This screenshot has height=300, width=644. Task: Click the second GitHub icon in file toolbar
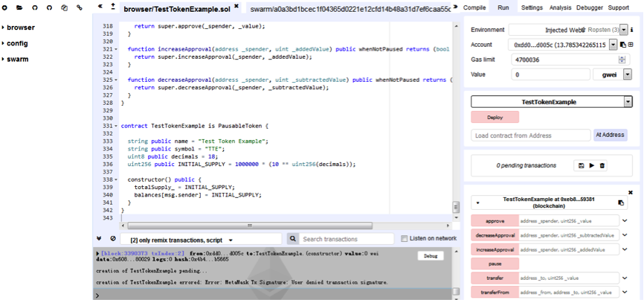pyautogui.click(x=49, y=7)
